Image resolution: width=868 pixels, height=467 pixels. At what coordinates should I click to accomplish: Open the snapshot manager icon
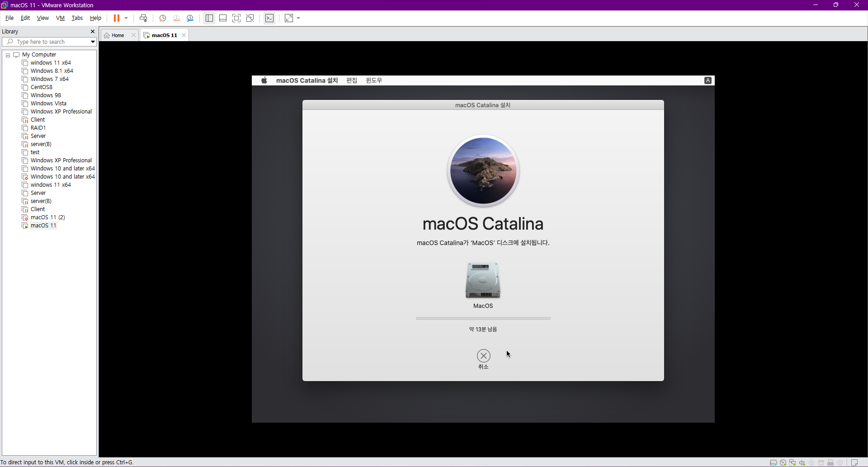click(190, 18)
